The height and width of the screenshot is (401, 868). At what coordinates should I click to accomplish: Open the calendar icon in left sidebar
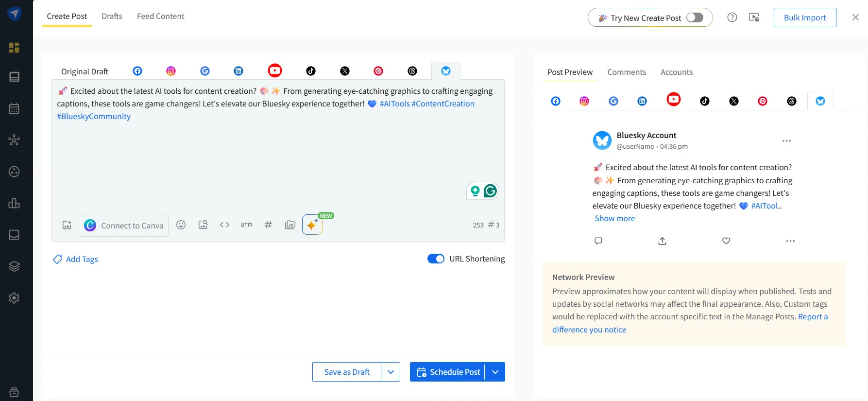[x=14, y=108]
